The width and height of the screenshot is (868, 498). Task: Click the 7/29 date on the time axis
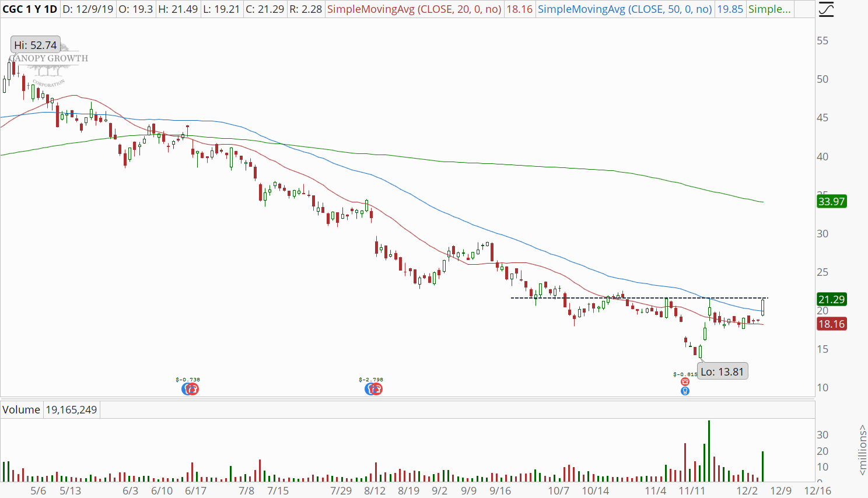click(x=341, y=491)
